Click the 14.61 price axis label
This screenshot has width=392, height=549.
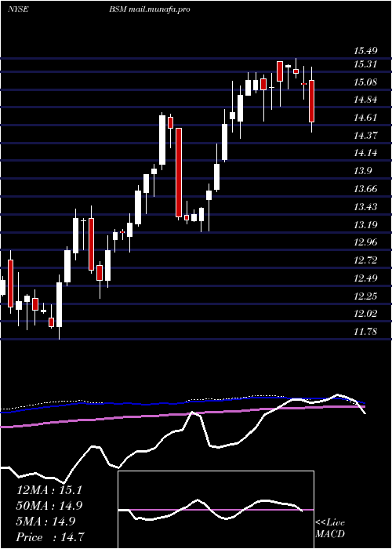[x=365, y=118]
